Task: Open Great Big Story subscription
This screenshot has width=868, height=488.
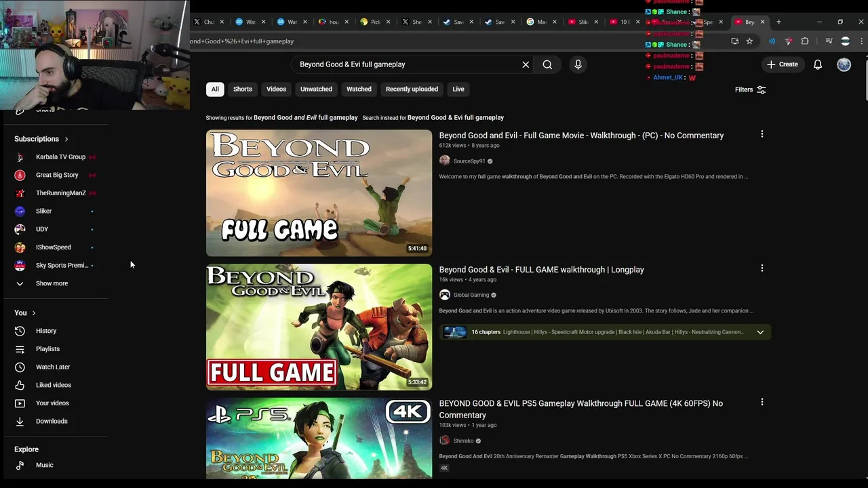Action: tap(56, 175)
